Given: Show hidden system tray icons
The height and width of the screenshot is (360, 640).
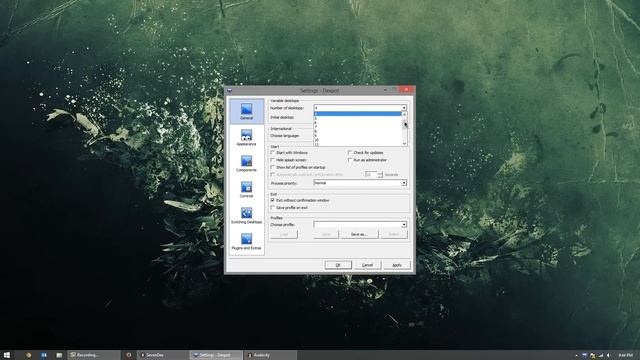Looking at the screenshot, I should click(576, 356).
